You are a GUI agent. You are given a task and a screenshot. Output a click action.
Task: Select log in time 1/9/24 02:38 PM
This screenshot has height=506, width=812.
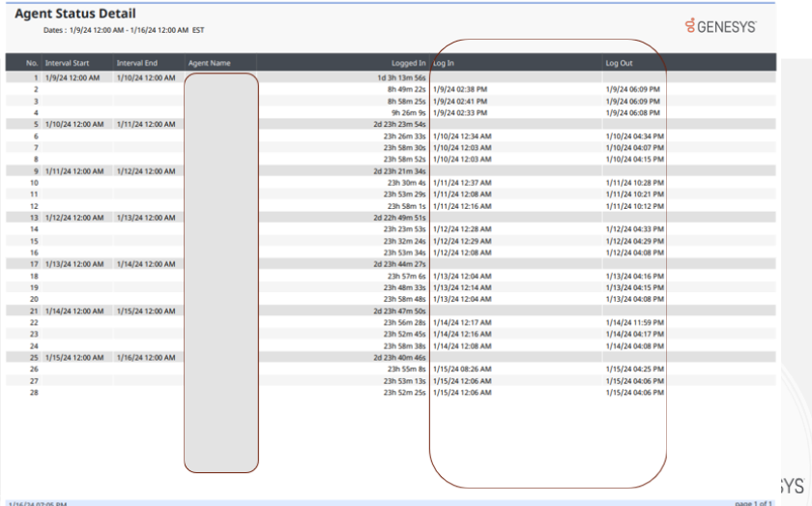pos(460,89)
